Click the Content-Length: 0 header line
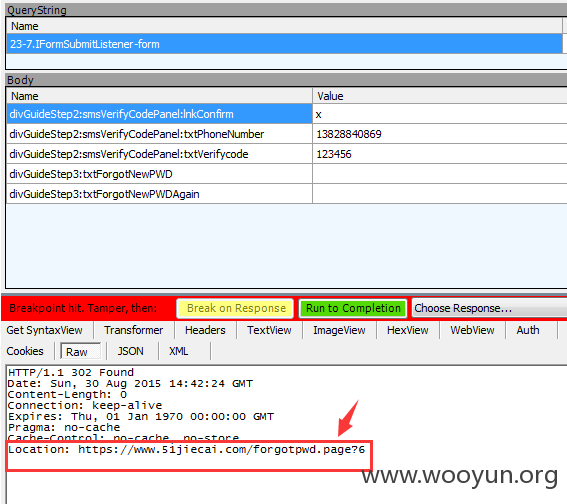The height and width of the screenshot is (504, 567). 67,394
